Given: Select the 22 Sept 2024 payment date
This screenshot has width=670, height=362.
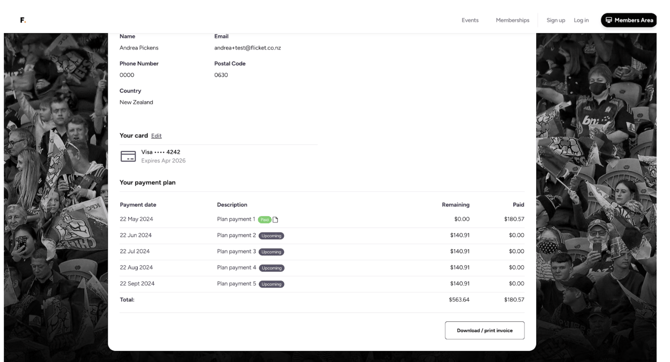Looking at the screenshot, I should (137, 284).
